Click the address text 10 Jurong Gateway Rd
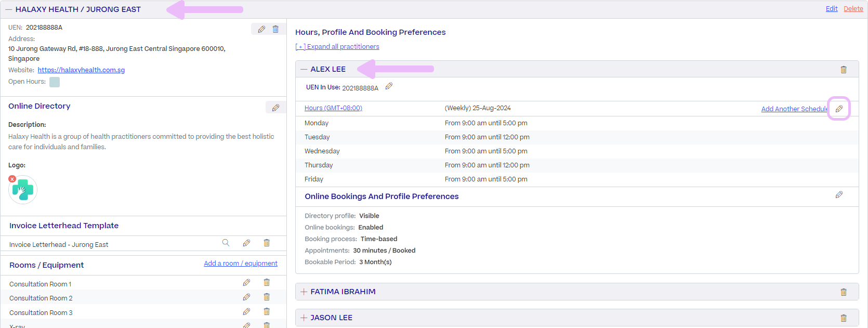The height and width of the screenshot is (328, 868). (x=117, y=54)
